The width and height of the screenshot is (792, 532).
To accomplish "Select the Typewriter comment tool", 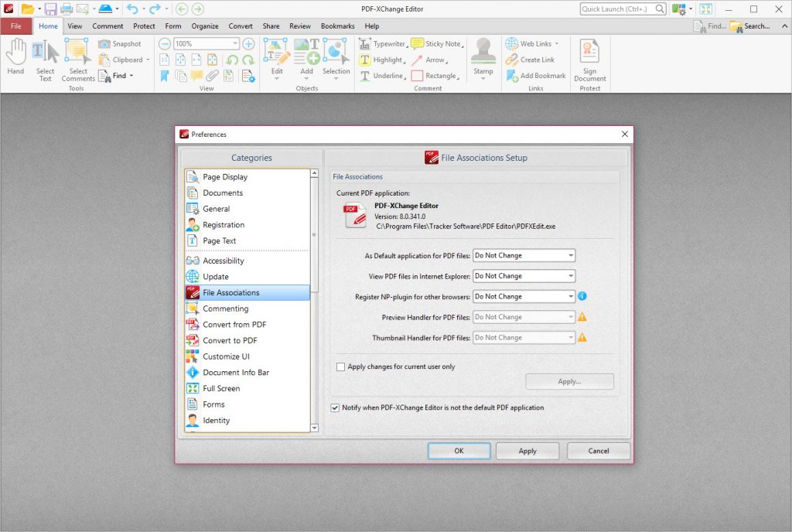I will click(383, 44).
